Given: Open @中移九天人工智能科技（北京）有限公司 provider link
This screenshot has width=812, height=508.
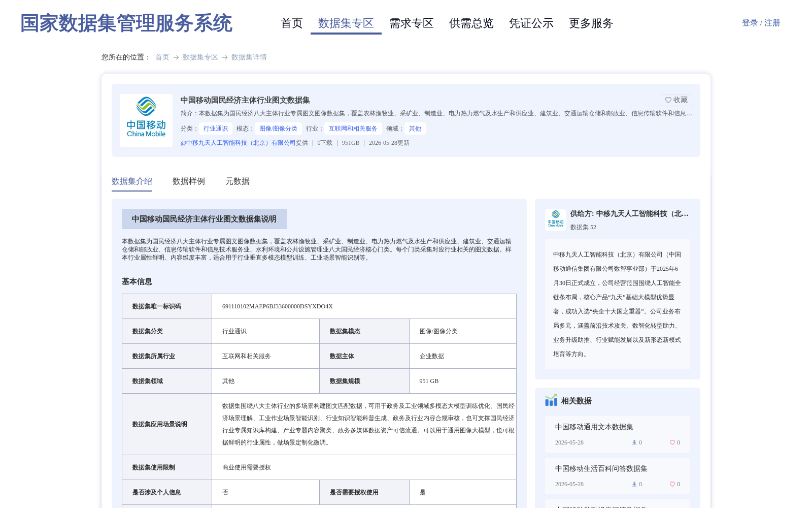Looking at the screenshot, I should [238, 143].
